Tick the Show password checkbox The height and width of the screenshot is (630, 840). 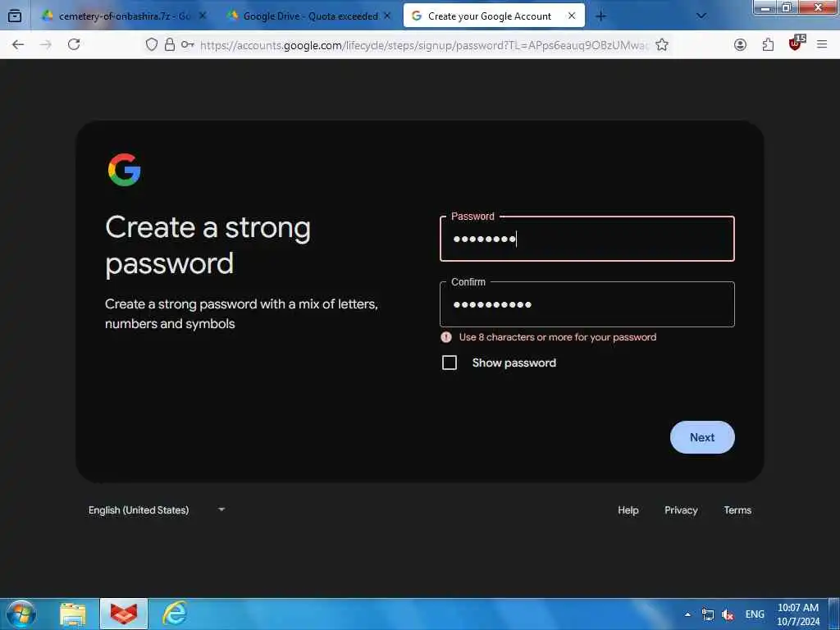point(450,363)
